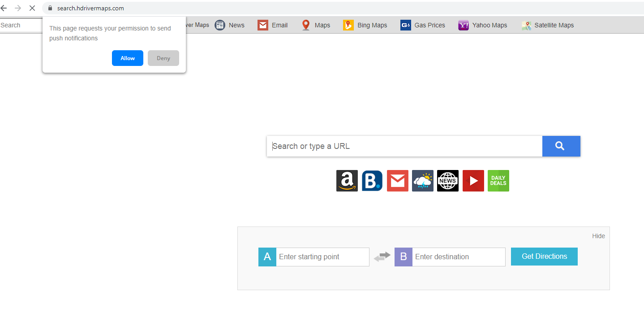
Task: Focus the Search or type a URL field
Action: point(404,146)
